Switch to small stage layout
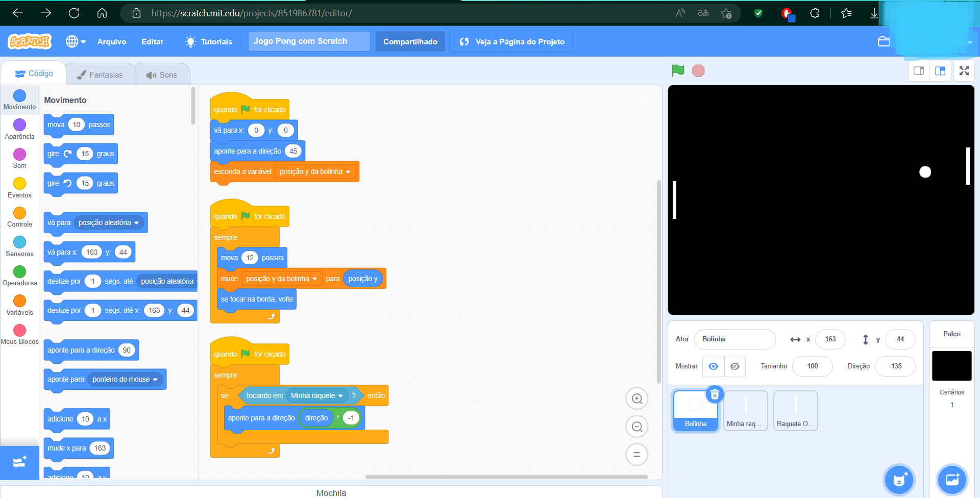 tap(919, 71)
